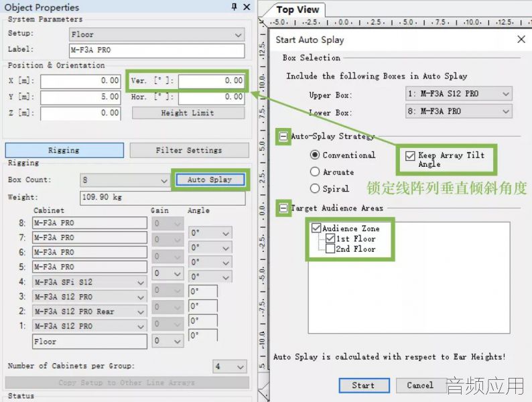Click the Y [m] position field
This screenshot has width=532, height=402.
80,97
